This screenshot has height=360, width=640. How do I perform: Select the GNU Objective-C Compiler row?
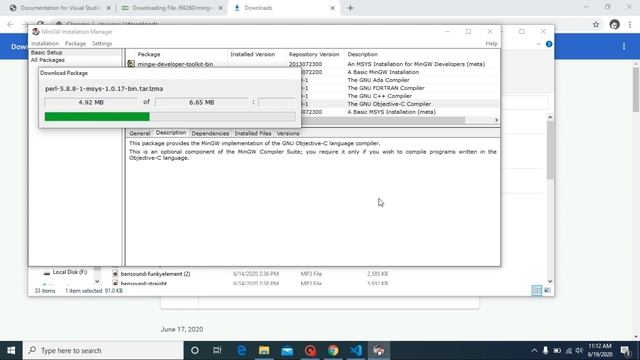click(400, 104)
